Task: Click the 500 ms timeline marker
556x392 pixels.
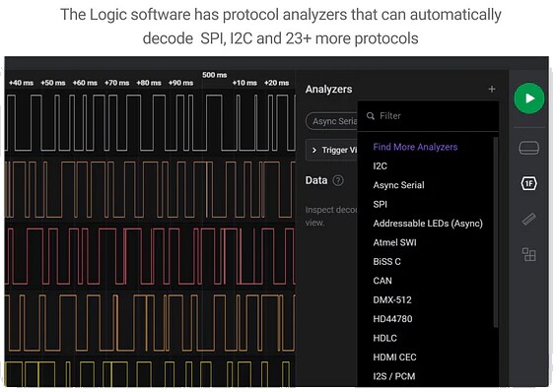Action: [215, 75]
